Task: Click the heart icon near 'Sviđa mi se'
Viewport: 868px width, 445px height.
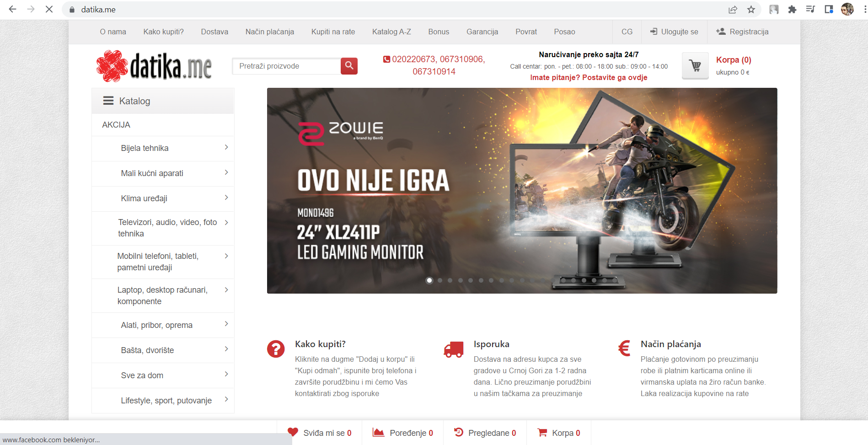Action: pyautogui.click(x=293, y=432)
